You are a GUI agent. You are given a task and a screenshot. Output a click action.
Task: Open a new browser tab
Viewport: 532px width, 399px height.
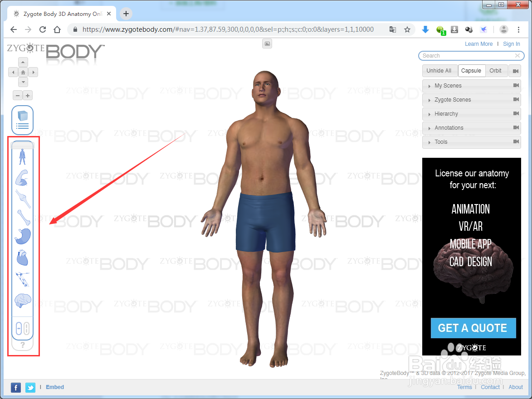point(126,14)
